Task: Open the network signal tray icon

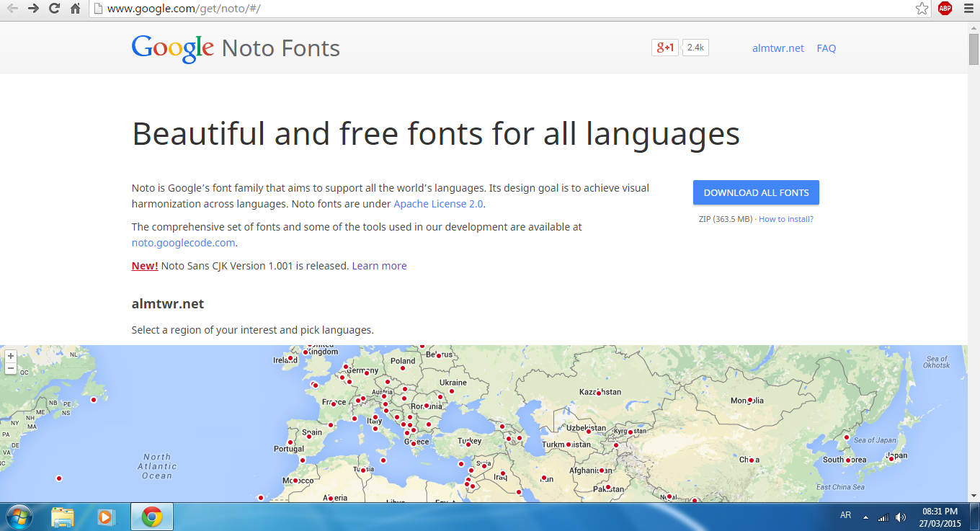Action: tap(883, 517)
